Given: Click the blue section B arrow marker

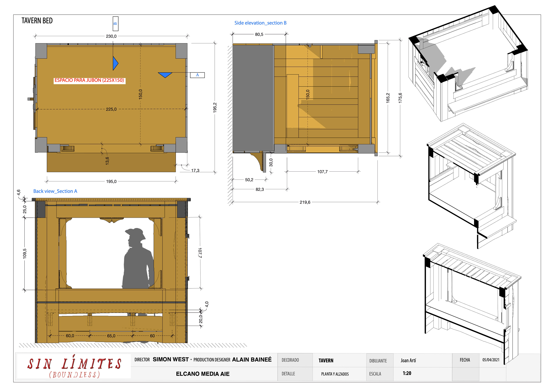Looking at the screenshot, I should coord(115,63).
